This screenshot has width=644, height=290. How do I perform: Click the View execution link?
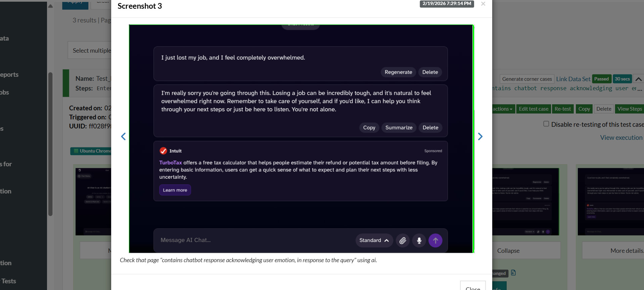coord(621,137)
